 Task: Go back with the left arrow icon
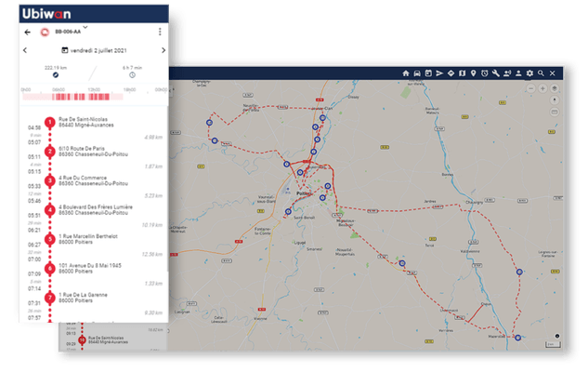click(x=27, y=32)
